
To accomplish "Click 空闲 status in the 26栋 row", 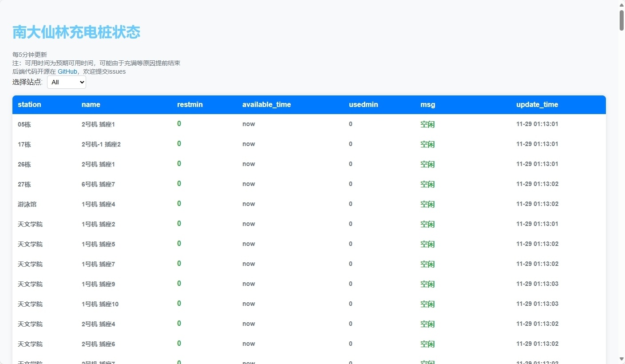I will pos(427,164).
